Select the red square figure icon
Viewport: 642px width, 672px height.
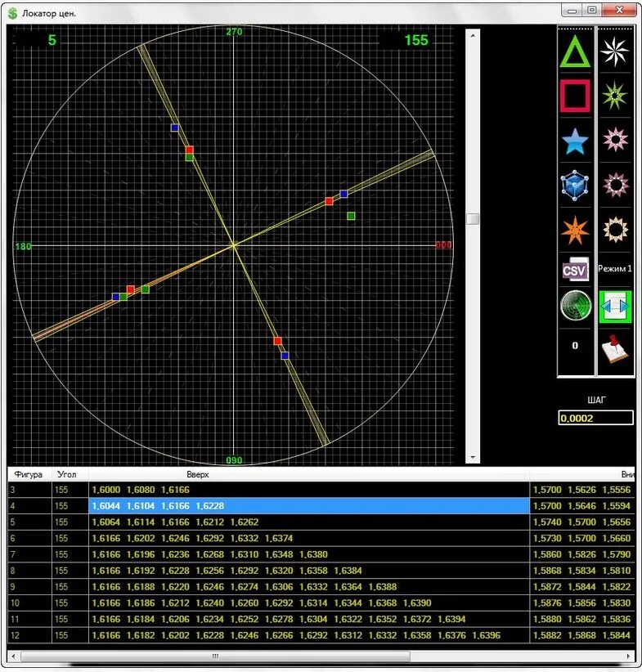tap(575, 96)
